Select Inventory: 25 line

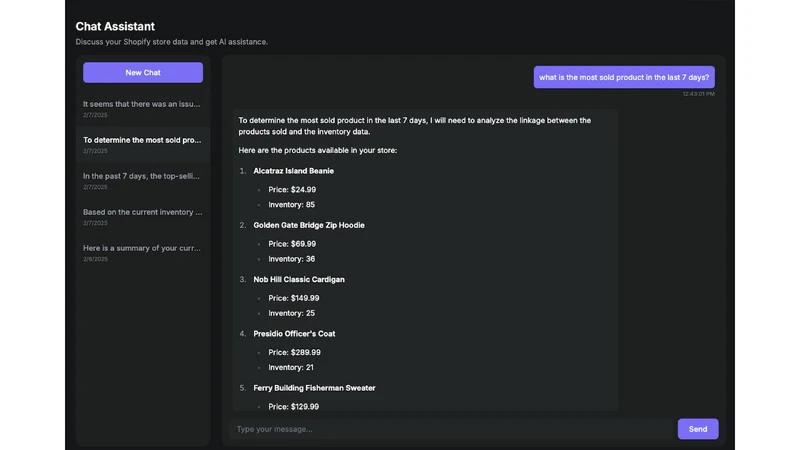point(291,313)
